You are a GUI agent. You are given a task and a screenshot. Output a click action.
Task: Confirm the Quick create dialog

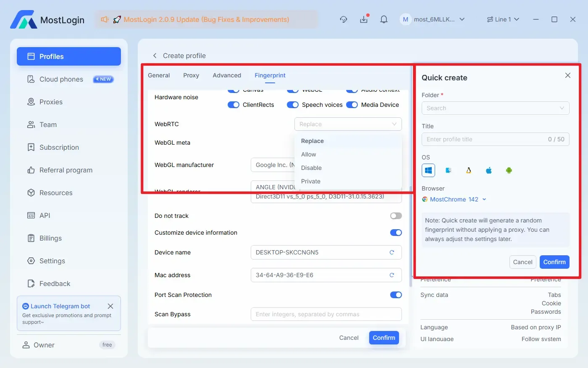[554, 262]
